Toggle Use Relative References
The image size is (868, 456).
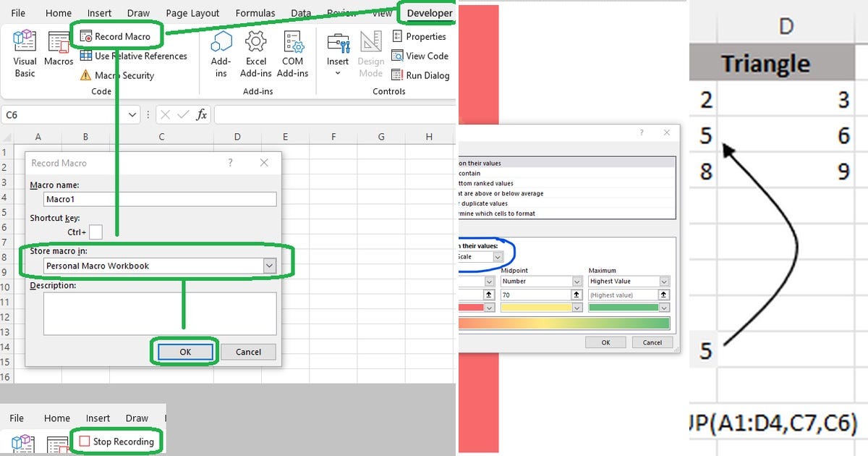[x=134, y=56]
